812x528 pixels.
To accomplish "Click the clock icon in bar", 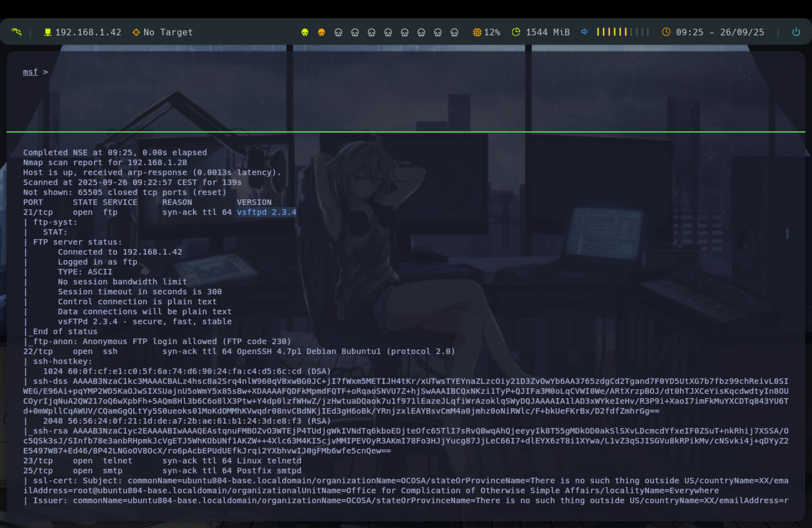I will (666, 32).
